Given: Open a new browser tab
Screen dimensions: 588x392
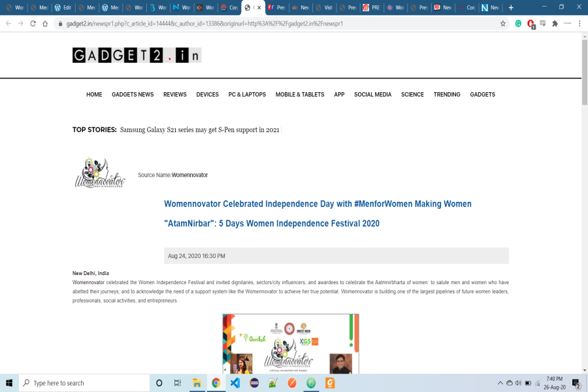Looking at the screenshot, I should [x=511, y=7].
